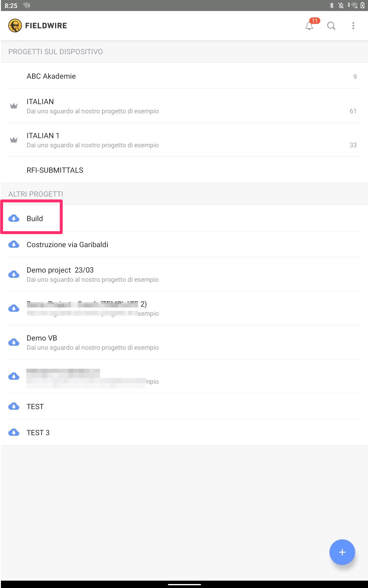Click the crown icon beside ITALIAN 1

(14, 140)
